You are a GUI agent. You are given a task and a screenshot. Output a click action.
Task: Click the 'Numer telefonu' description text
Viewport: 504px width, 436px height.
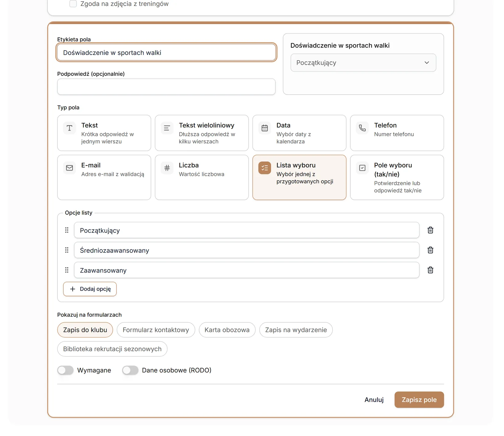pyautogui.click(x=394, y=134)
